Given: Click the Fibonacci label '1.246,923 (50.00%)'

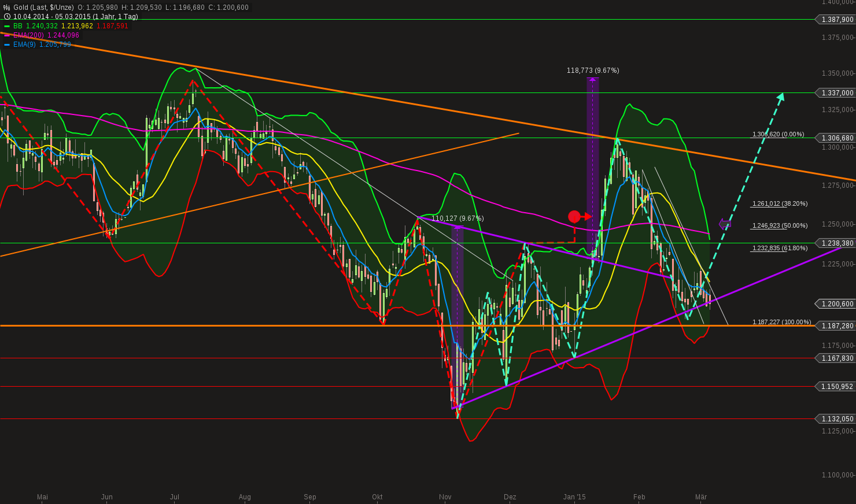Looking at the screenshot, I should (x=780, y=225).
